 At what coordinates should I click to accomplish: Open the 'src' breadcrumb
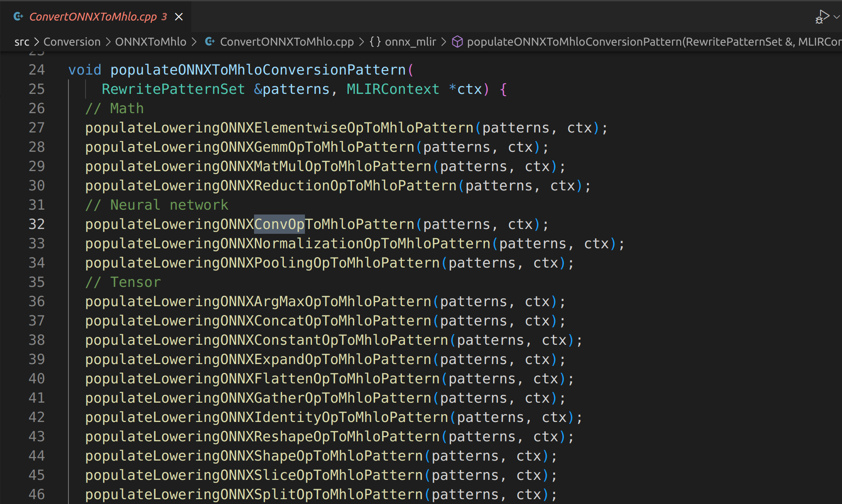(x=22, y=42)
